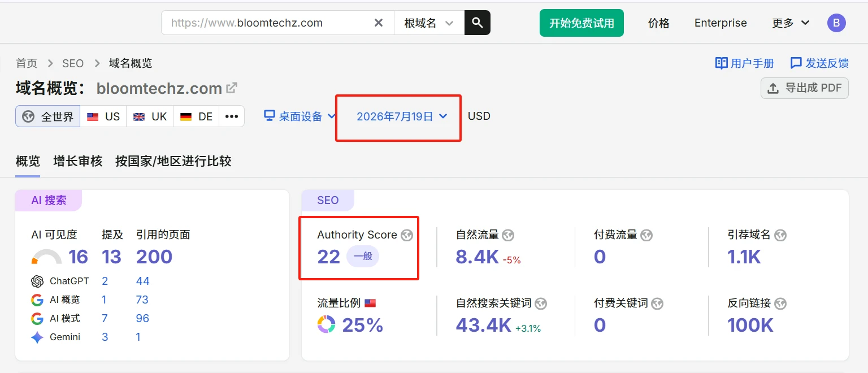Click the 引用的页面 total 200
868x373 pixels.
[154, 257]
